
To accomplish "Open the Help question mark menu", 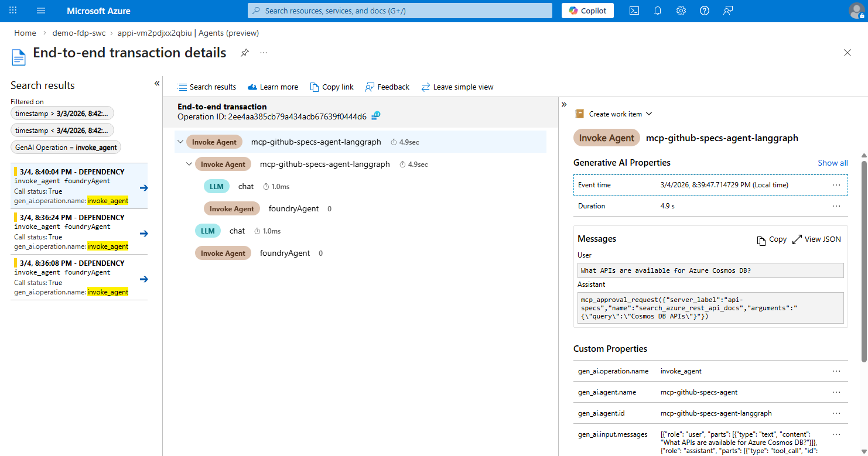I will coord(705,11).
